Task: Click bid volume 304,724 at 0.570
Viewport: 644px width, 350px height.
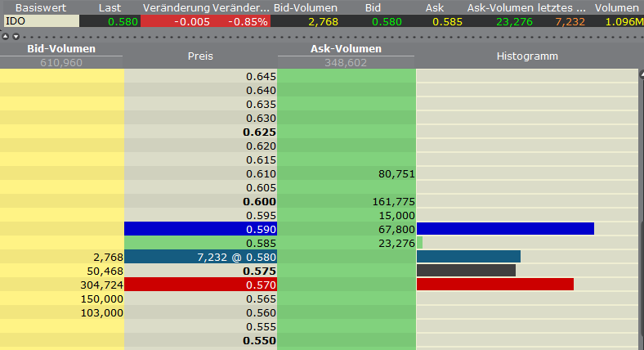Action: [102, 285]
